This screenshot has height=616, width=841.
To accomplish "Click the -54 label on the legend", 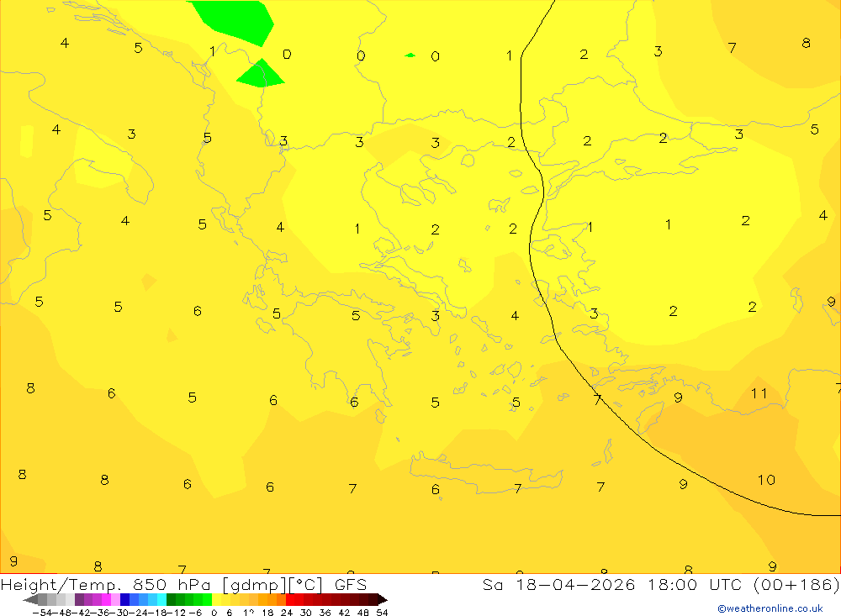I will [40, 613].
